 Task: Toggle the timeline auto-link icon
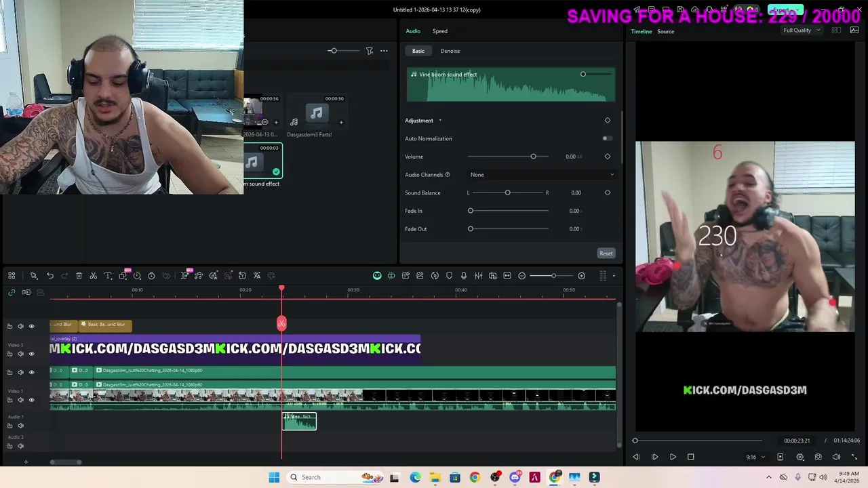pos(12,292)
